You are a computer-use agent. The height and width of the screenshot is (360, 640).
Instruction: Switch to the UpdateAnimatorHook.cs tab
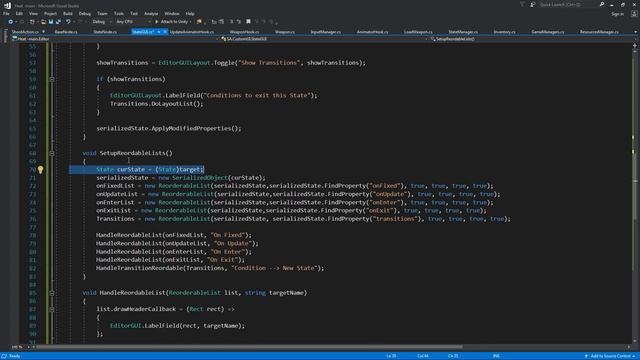pos(192,31)
